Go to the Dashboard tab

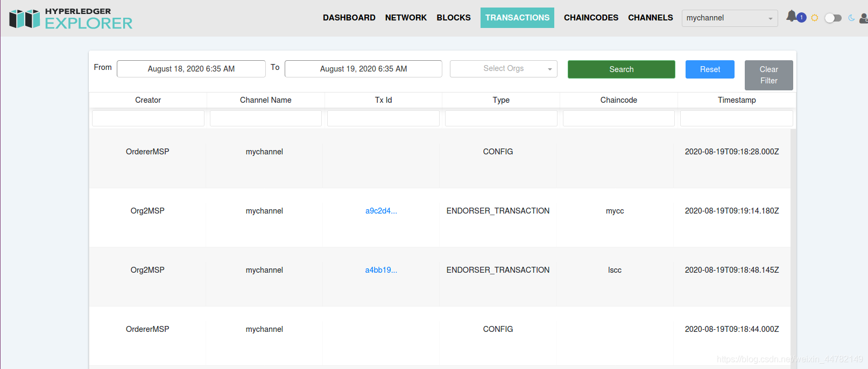[349, 18]
